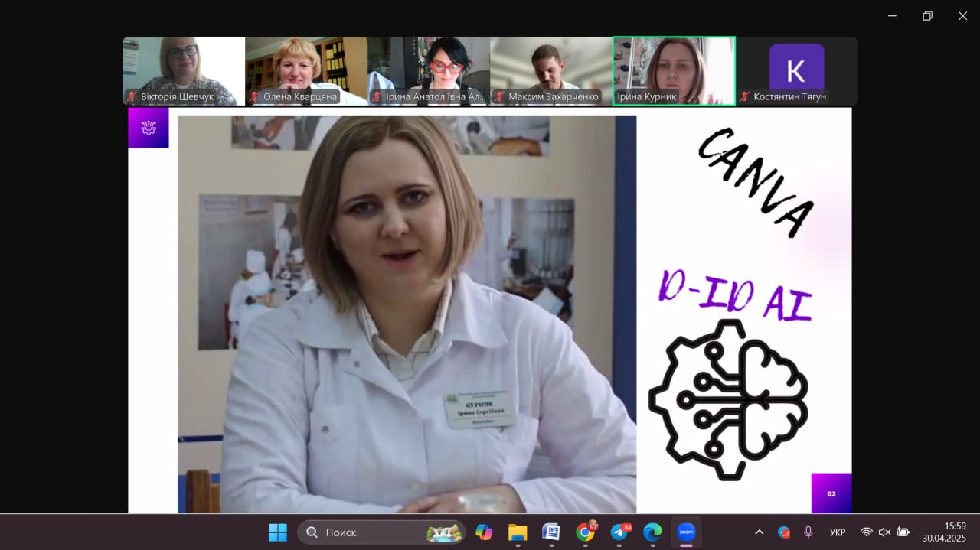This screenshot has height=550, width=980.
Task: Open Telegram from the taskbar
Action: (x=619, y=532)
